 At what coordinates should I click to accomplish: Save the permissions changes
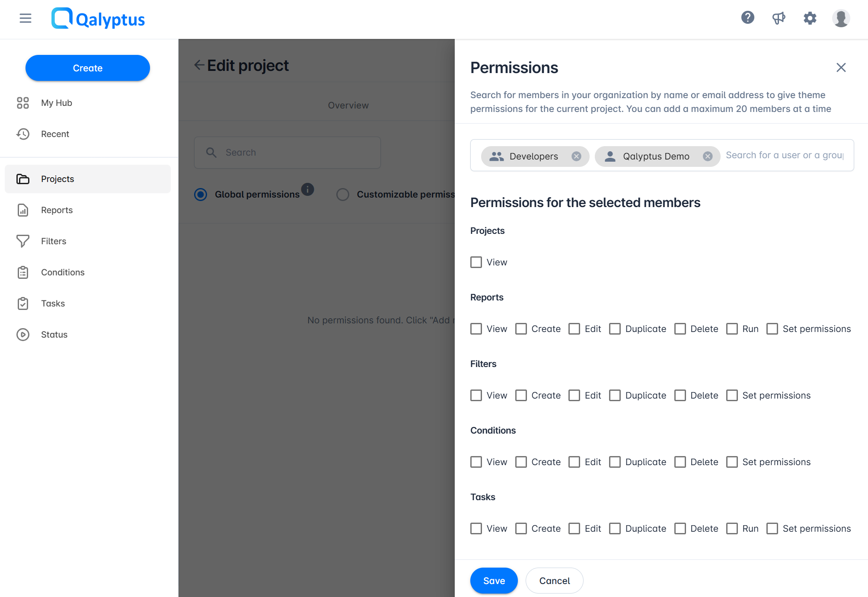494,581
